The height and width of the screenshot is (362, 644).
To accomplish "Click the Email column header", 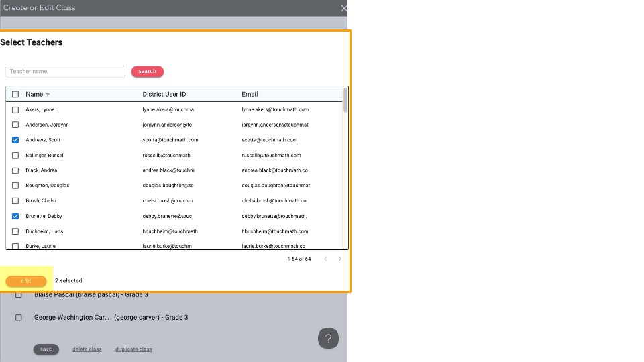I will click(x=250, y=95).
